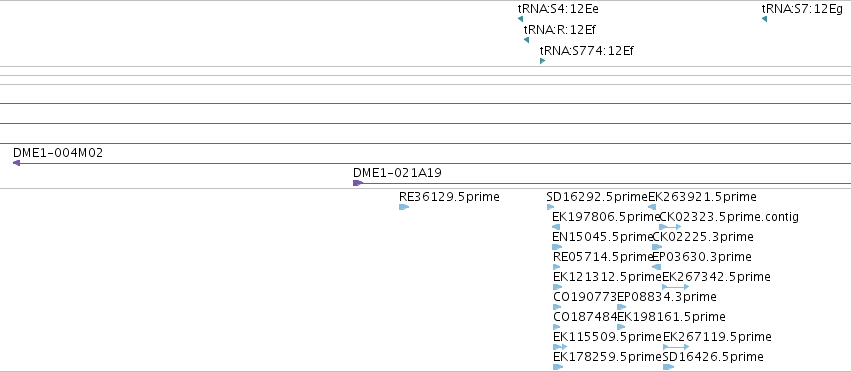Click the blue glyph under EN15045.5prime
Screen dimensions: 851x372
coord(557,247)
